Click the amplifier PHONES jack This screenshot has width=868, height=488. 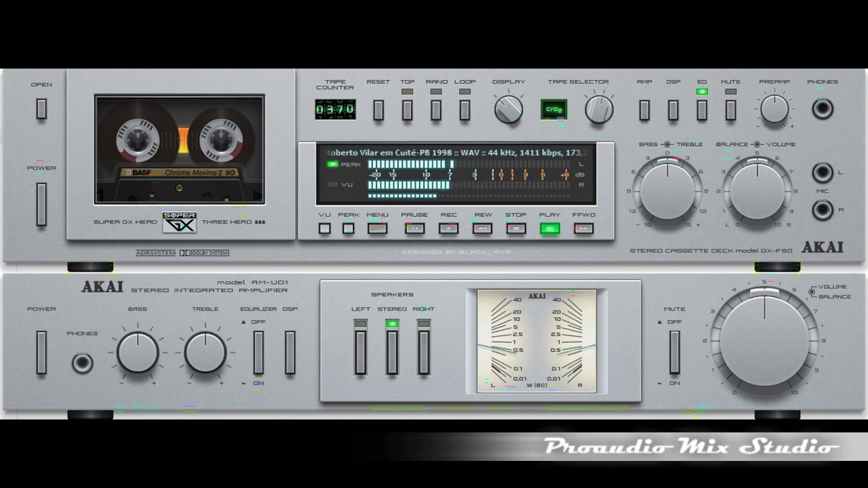(82, 363)
